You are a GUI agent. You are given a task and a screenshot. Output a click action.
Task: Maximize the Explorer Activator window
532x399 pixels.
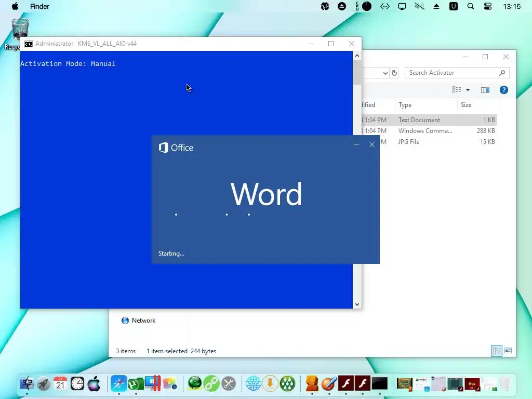(485, 57)
